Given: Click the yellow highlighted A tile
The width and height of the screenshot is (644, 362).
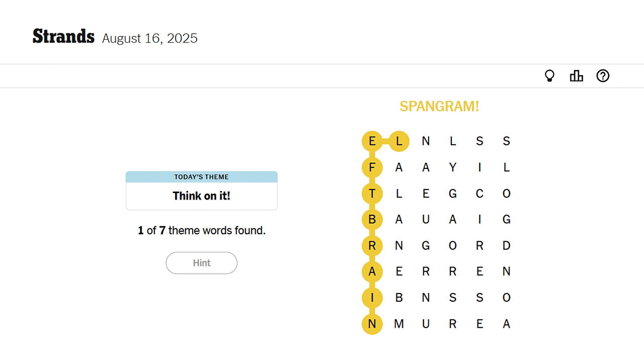Looking at the screenshot, I should (x=372, y=272).
